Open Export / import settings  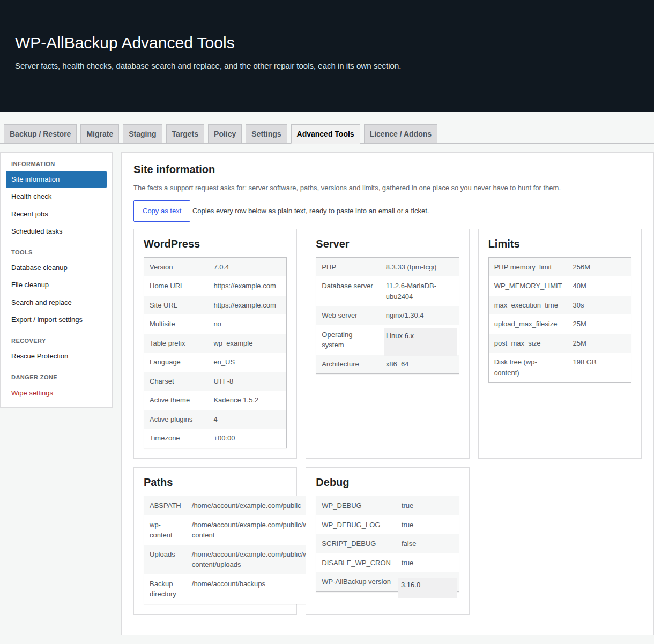point(56,320)
